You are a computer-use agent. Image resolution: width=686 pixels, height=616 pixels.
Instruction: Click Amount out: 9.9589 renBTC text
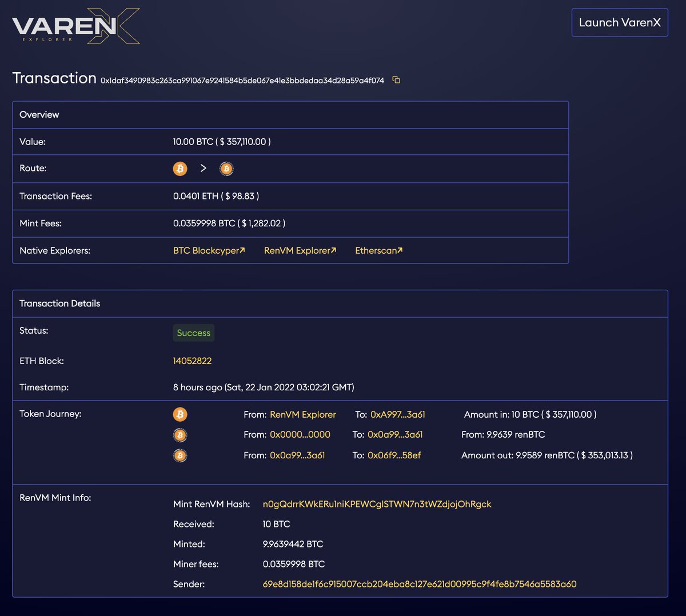(547, 455)
